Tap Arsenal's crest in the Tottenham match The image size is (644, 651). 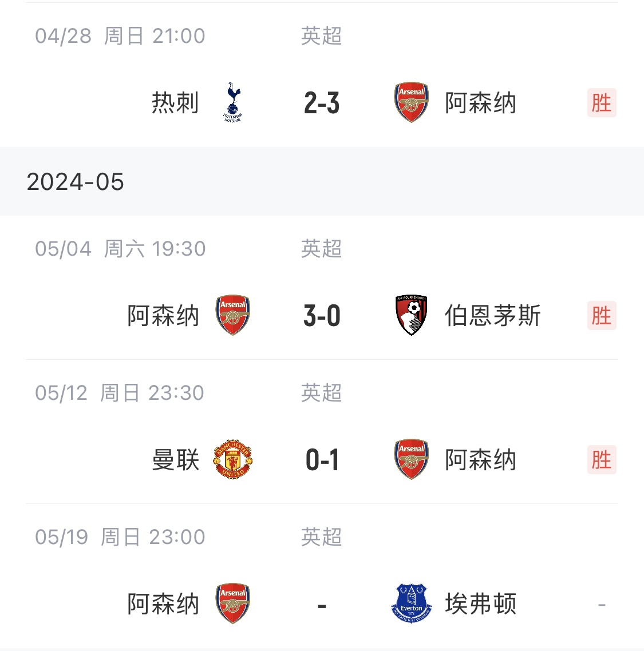click(x=411, y=102)
